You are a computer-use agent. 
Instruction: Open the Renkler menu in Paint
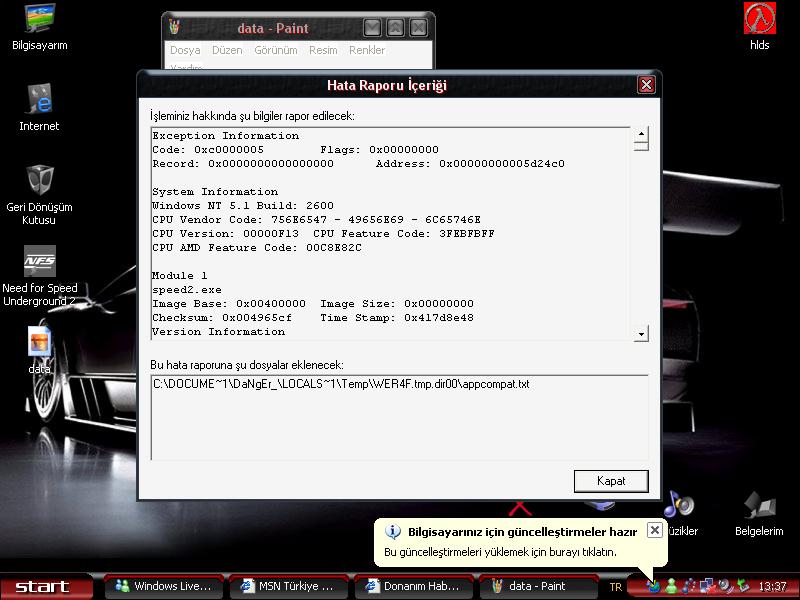tap(367, 50)
